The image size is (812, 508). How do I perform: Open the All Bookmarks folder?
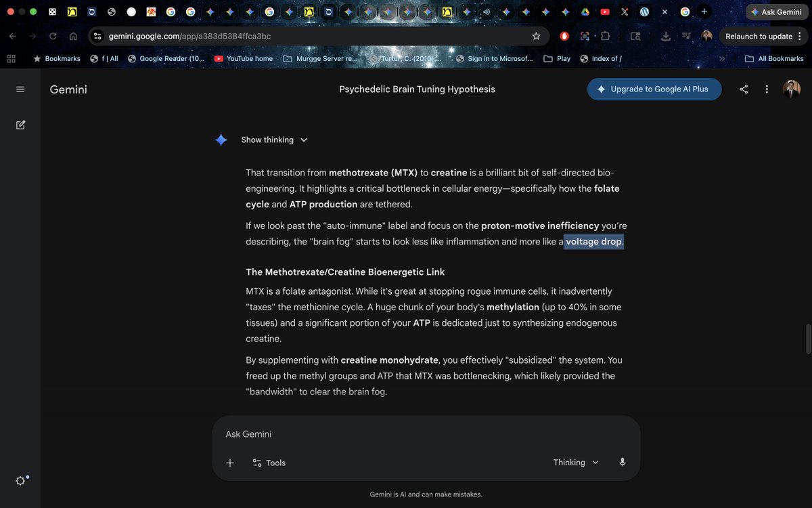(774, 58)
